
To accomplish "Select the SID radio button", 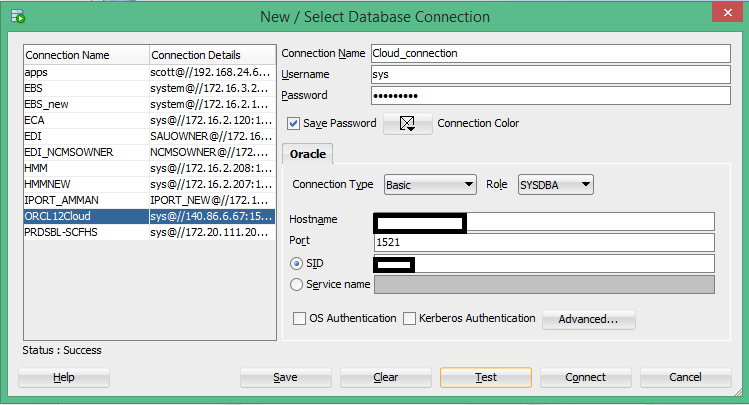I will (x=295, y=263).
